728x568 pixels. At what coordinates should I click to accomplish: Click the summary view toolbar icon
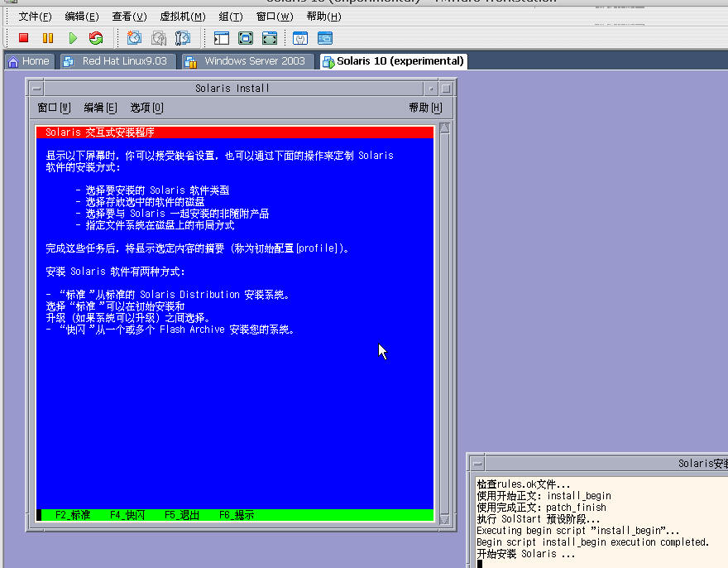tap(300, 38)
